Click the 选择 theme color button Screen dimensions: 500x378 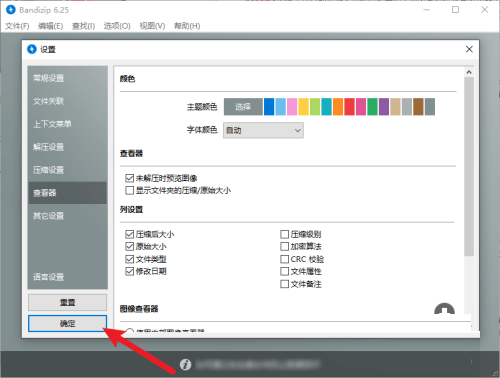[x=243, y=107]
